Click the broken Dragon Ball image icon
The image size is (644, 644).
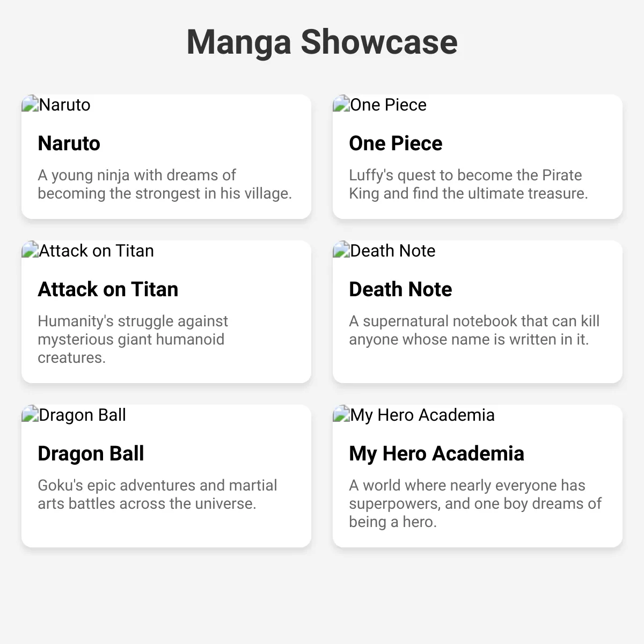30,414
